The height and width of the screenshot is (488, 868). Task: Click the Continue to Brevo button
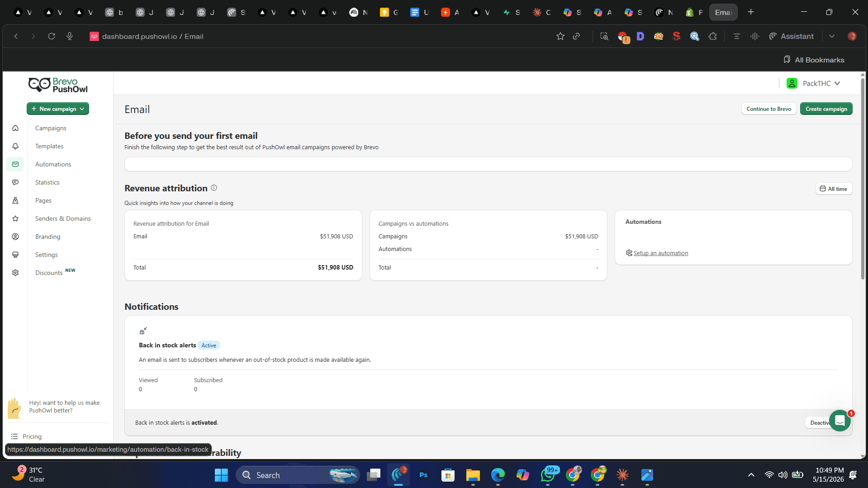pyautogui.click(x=768, y=109)
